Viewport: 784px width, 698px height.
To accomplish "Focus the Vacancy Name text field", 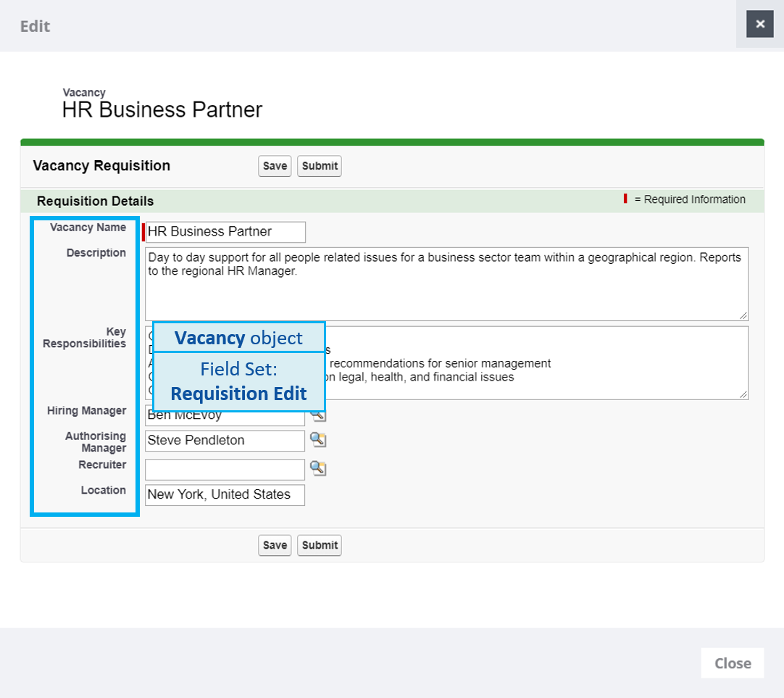I will pos(225,232).
